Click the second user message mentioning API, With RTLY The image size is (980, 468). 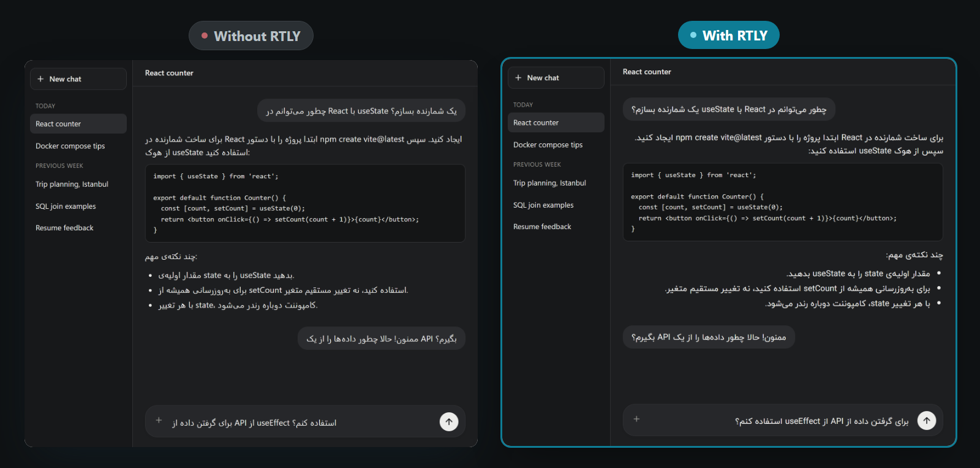coord(709,338)
